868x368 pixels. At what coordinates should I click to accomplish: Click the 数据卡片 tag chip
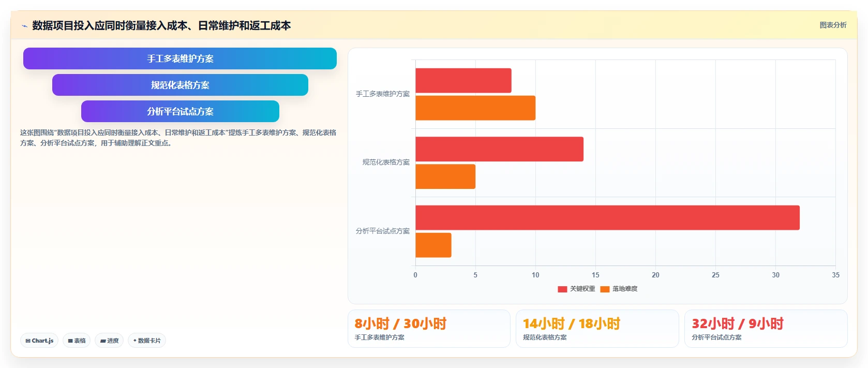[147, 341]
